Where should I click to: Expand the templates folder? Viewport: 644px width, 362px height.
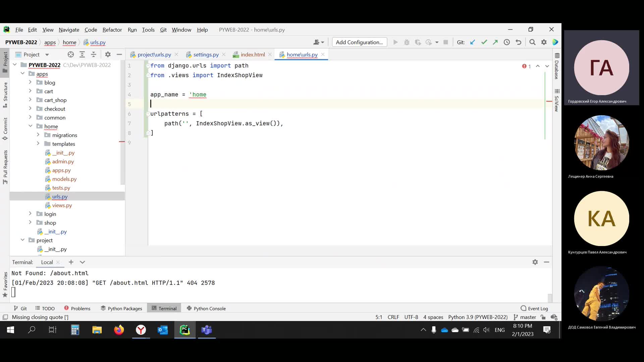[x=38, y=143]
